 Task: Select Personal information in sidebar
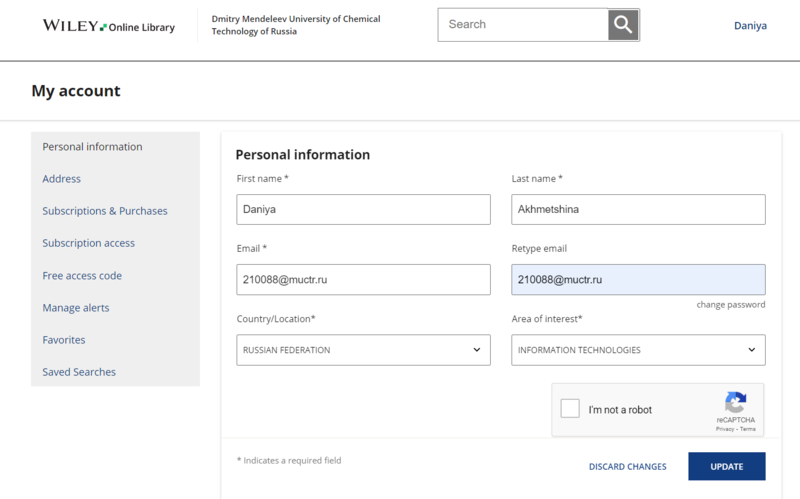point(92,147)
